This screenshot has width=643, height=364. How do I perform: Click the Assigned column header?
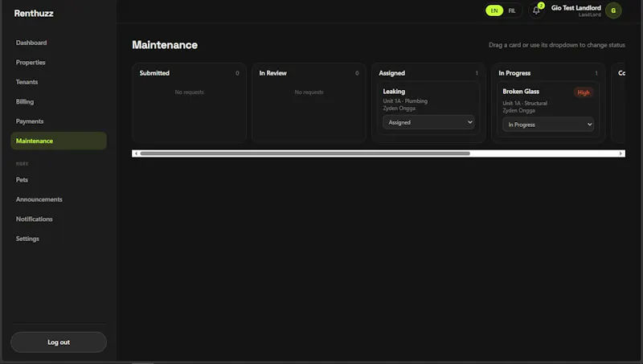(391, 73)
